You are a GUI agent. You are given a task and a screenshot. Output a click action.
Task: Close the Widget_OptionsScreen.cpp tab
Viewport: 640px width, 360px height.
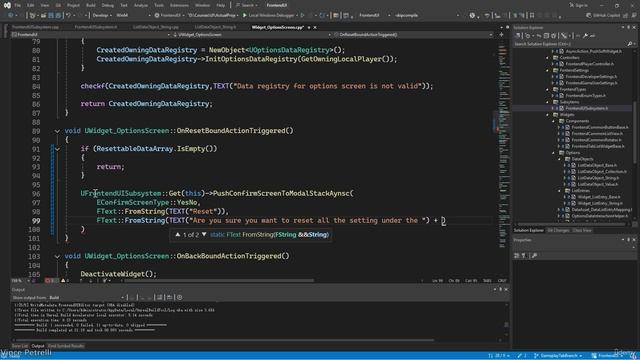click(x=315, y=27)
